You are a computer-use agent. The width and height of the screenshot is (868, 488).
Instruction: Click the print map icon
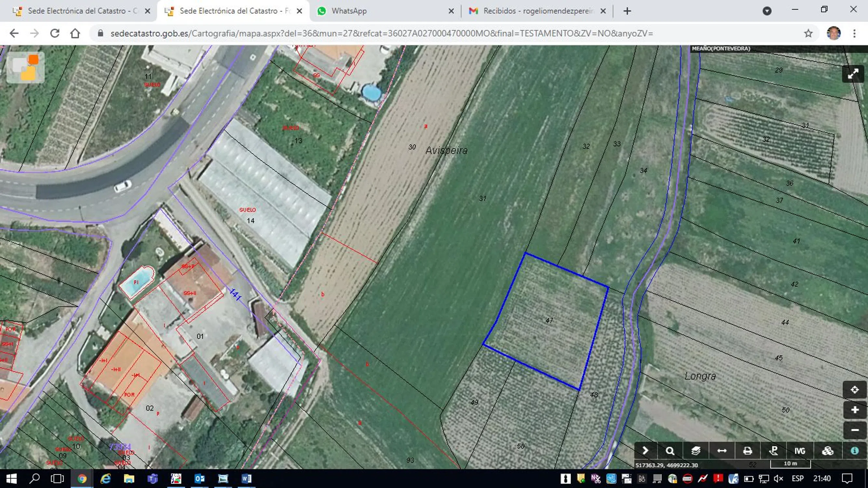[747, 451]
